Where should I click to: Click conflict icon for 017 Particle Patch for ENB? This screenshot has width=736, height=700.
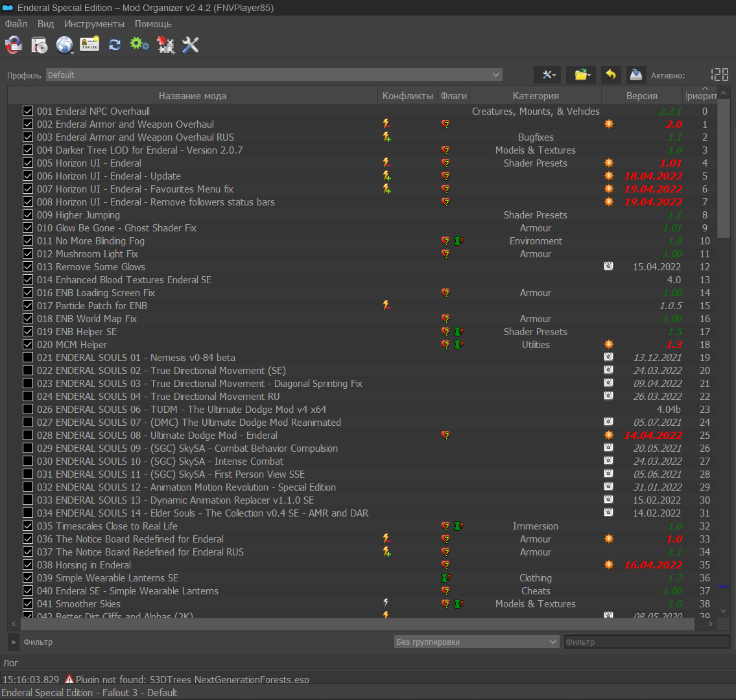(386, 305)
